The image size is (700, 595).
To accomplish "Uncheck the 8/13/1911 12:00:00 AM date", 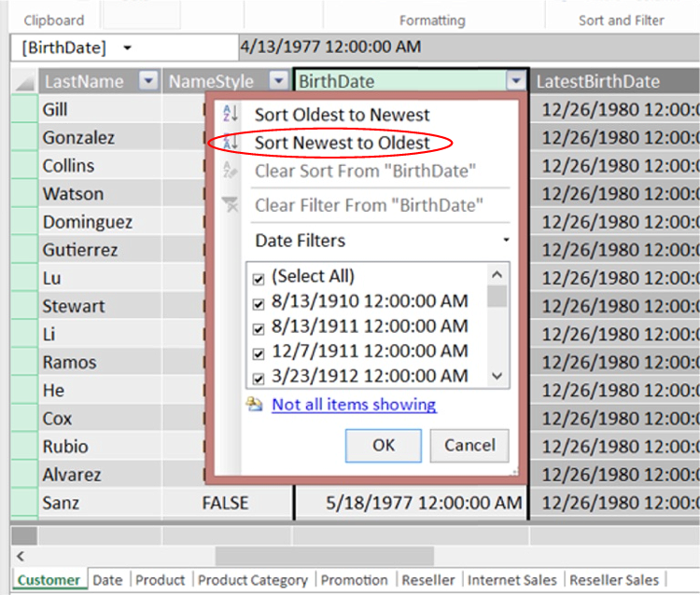I will [x=258, y=329].
